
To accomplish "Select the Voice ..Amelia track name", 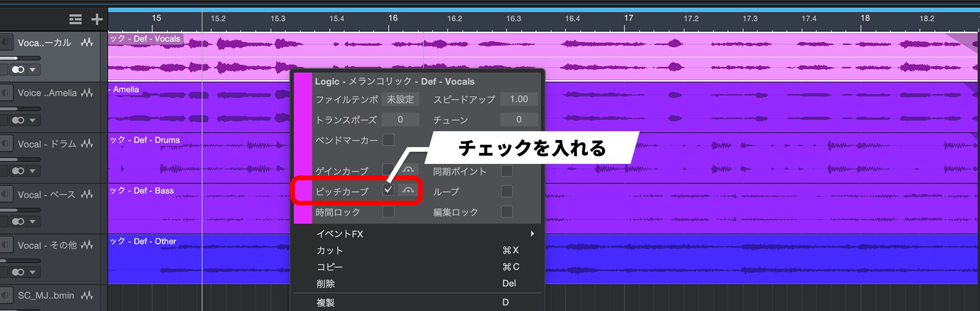I will coord(47,93).
